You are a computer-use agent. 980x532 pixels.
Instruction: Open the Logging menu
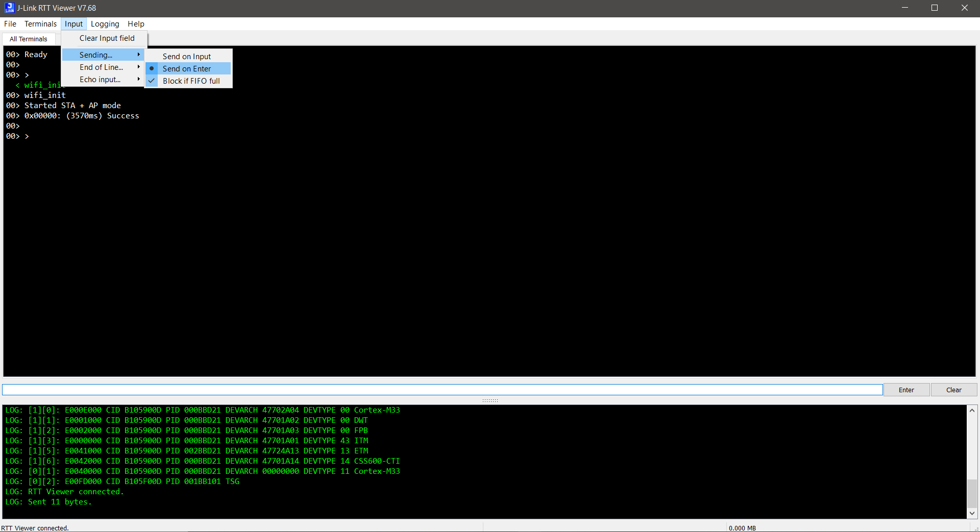click(105, 23)
